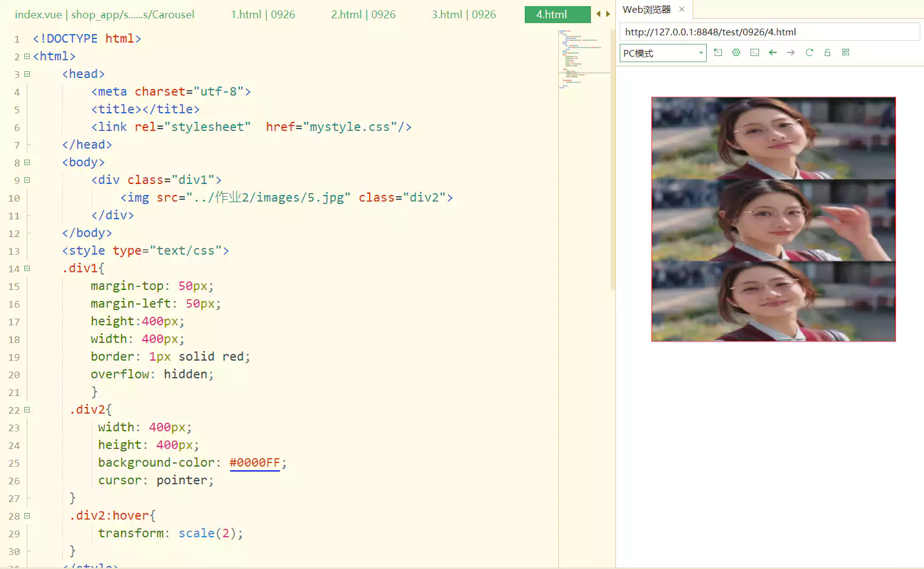The width and height of the screenshot is (924, 569).
Task: Collapse the div1 element on line 9
Action: pos(27,180)
